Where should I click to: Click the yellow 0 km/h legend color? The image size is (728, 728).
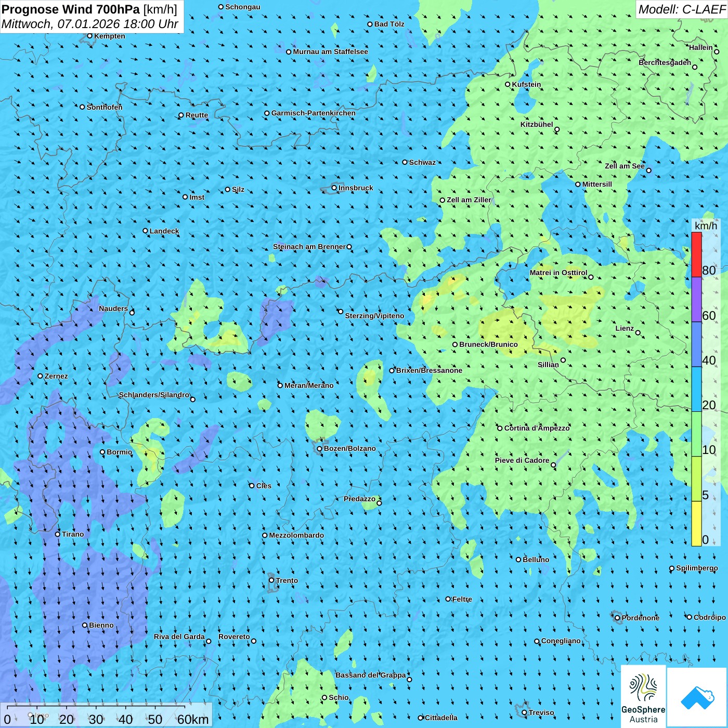tap(696, 524)
